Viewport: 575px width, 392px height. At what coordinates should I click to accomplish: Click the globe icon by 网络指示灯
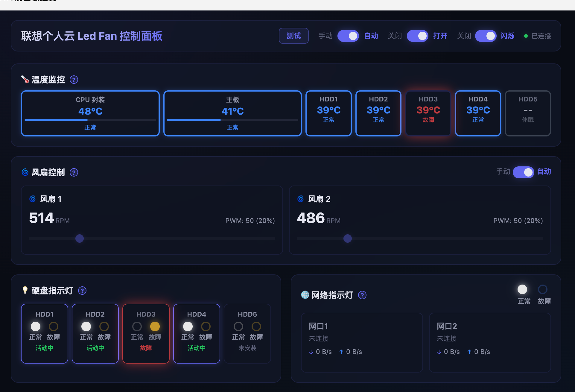(x=305, y=295)
